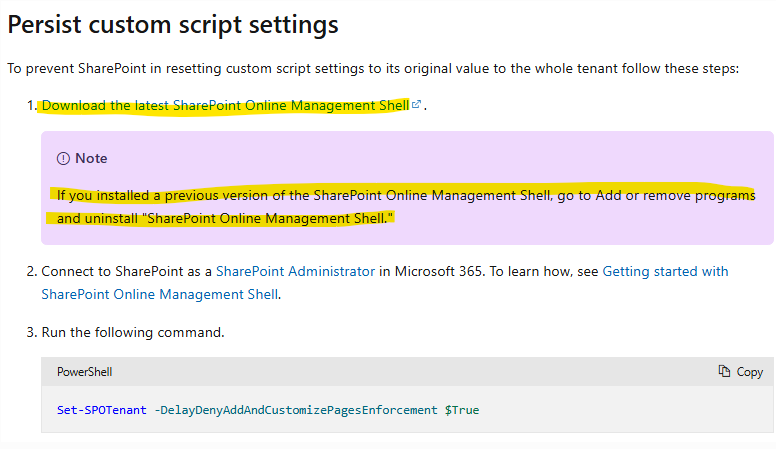This screenshot has width=776, height=449.
Task: Click the Persist custom script settings heading
Action: [x=173, y=25]
